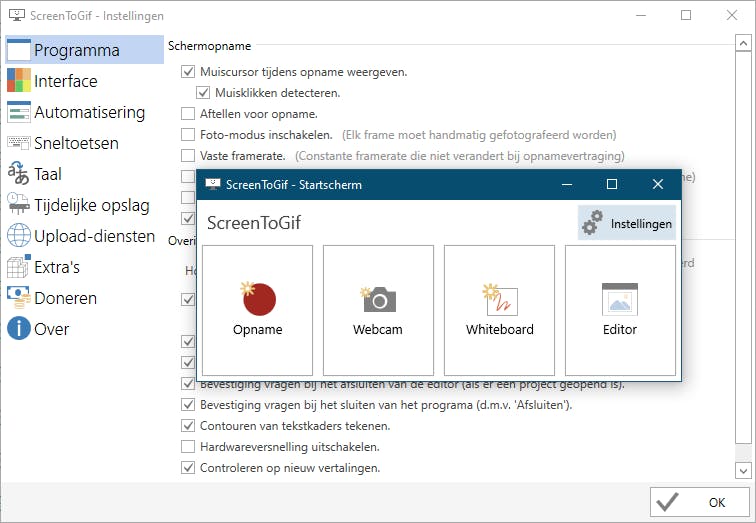Click the Schermopname section heading
The width and height of the screenshot is (756, 523).
click(x=209, y=46)
